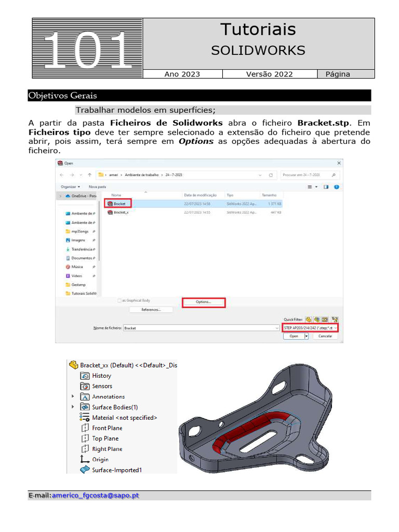
Task: Open the view options dropdown arrow
Action: click(316, 187)
